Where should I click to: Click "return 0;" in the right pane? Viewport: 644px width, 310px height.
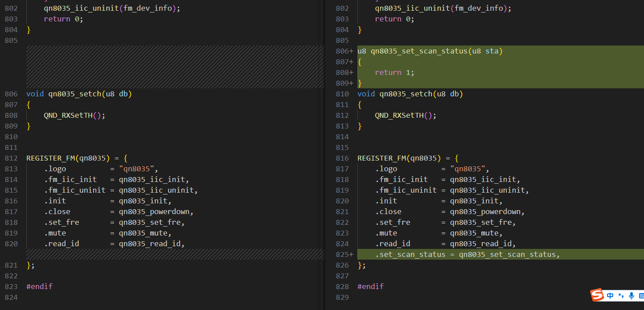click(x=394, y=19)
